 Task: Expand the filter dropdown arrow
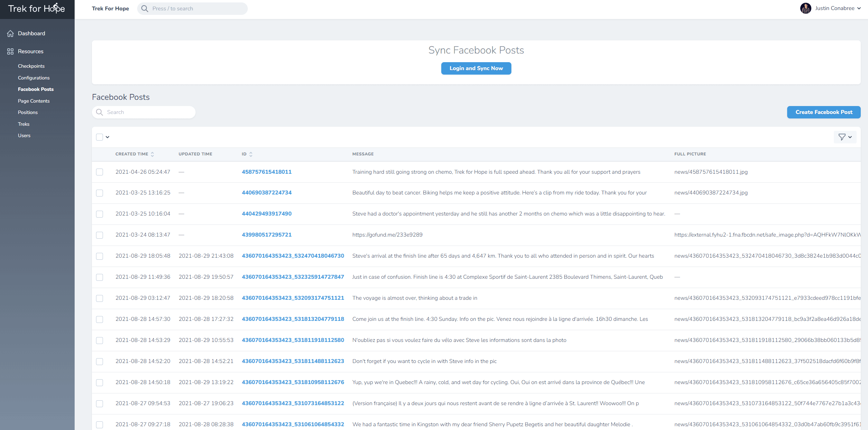coord(850,137)
